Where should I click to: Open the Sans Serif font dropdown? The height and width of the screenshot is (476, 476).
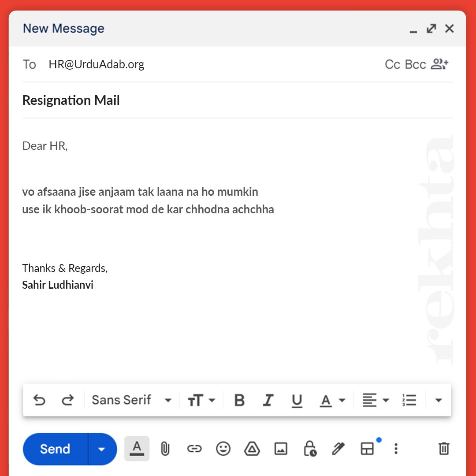(132, 400)
